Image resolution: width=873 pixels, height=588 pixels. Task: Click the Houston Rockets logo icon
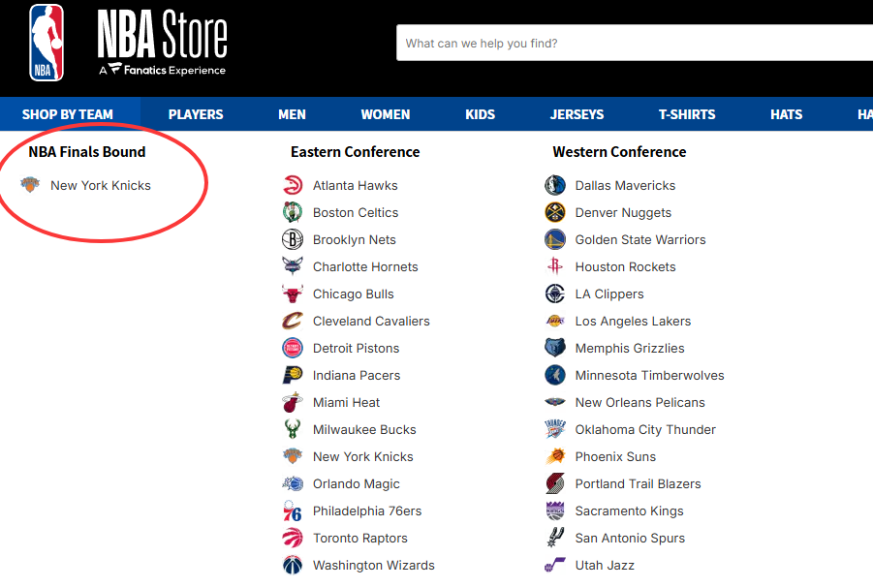point(555,266)
